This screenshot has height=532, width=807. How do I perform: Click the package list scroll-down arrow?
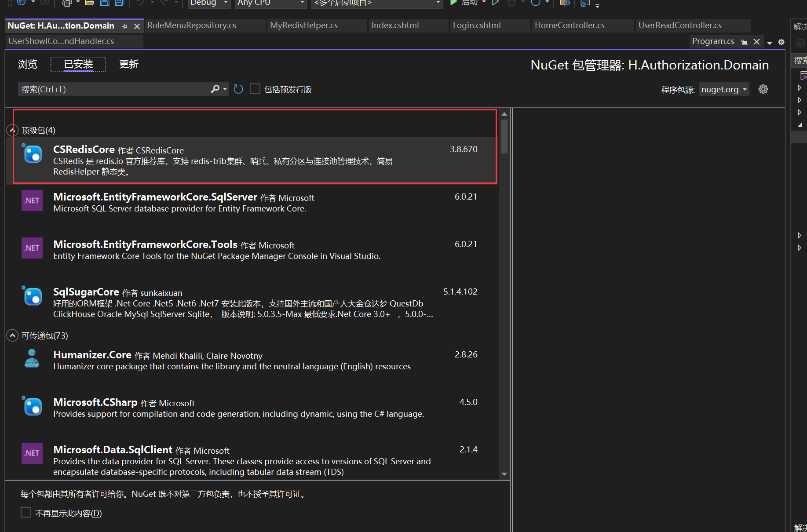point(504,474)
